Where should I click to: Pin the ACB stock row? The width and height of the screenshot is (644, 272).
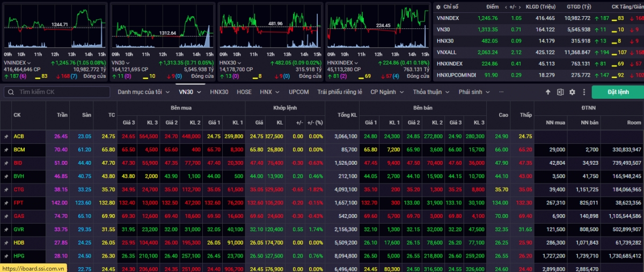pyautogui.click(x=6, y=136)
